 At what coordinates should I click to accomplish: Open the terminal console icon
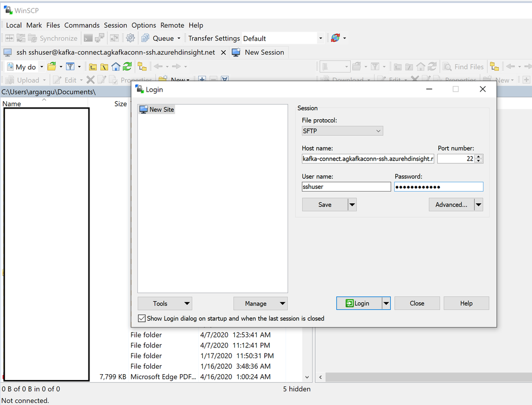88,38
